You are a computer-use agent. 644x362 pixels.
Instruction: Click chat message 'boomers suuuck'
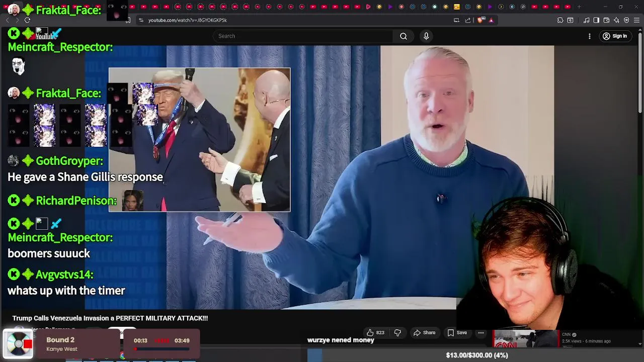point(49,253)
